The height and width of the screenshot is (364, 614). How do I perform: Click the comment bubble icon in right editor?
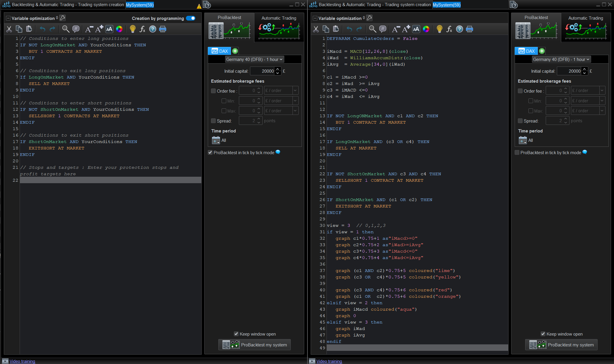tap(382, 29)
